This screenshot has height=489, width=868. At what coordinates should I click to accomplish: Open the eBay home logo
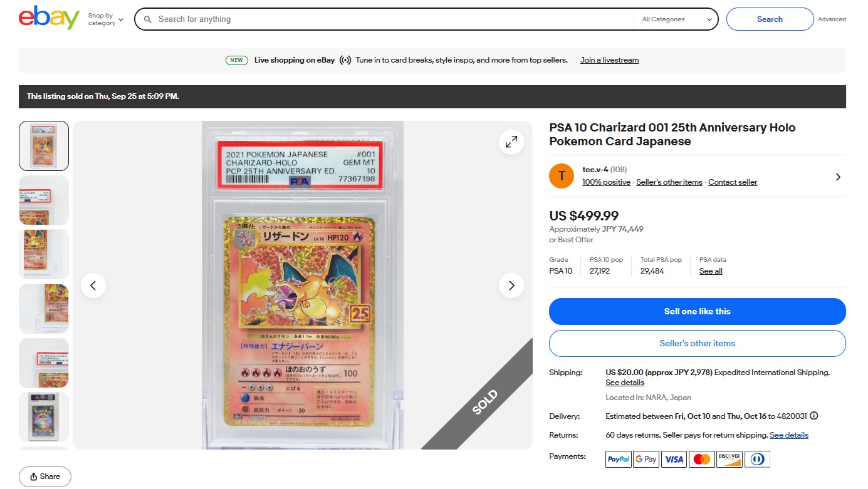[x=49, y=18]
